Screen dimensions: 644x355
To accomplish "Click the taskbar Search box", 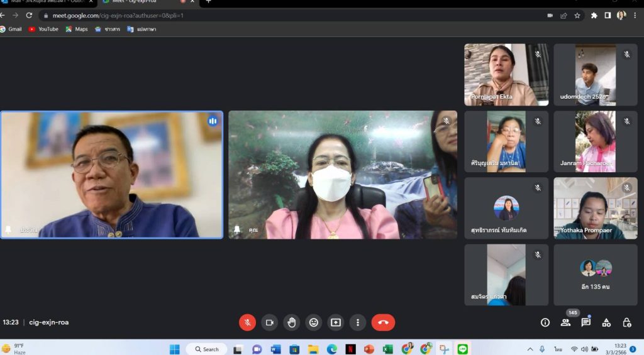I will pos(207,349).
